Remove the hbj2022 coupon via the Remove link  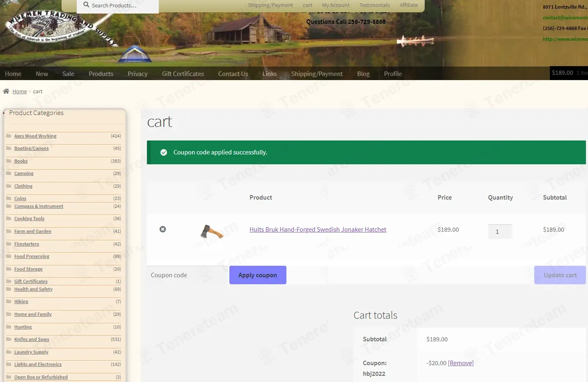(461, 363)
